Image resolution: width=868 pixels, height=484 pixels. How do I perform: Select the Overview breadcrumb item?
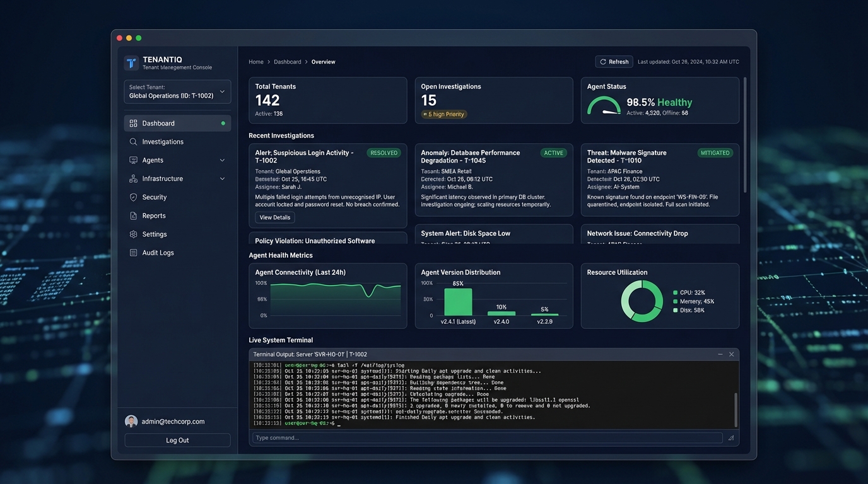323,61
